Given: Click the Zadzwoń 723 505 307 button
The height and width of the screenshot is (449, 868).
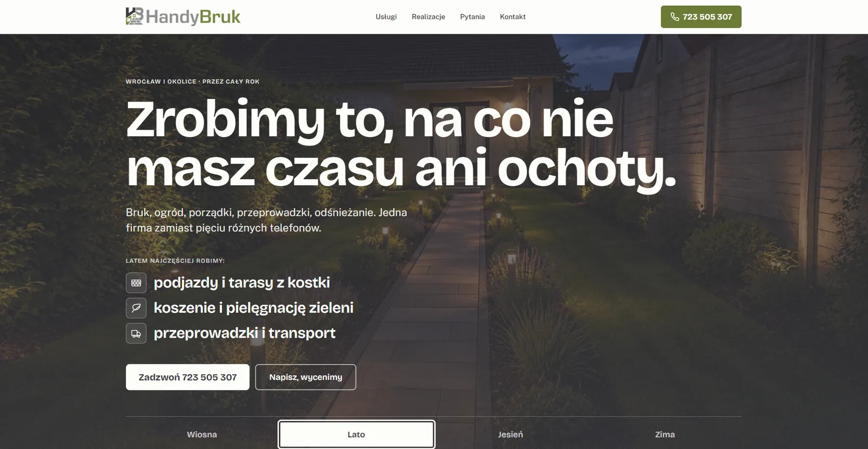Looking at the screenshot, I should (188, 377).
